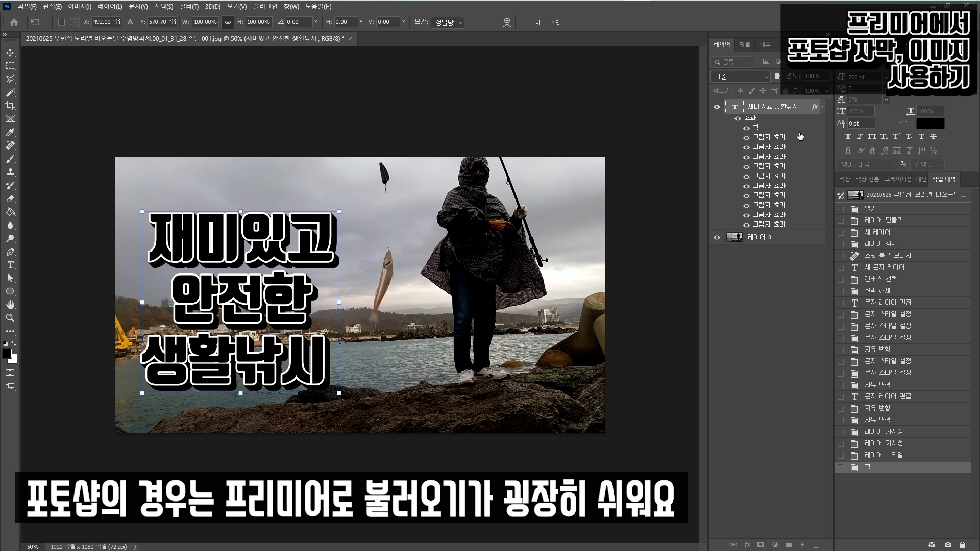Delete layer using trash icon in Layers panel
This screenshot has width=980, height=551.
coord(816,544)
